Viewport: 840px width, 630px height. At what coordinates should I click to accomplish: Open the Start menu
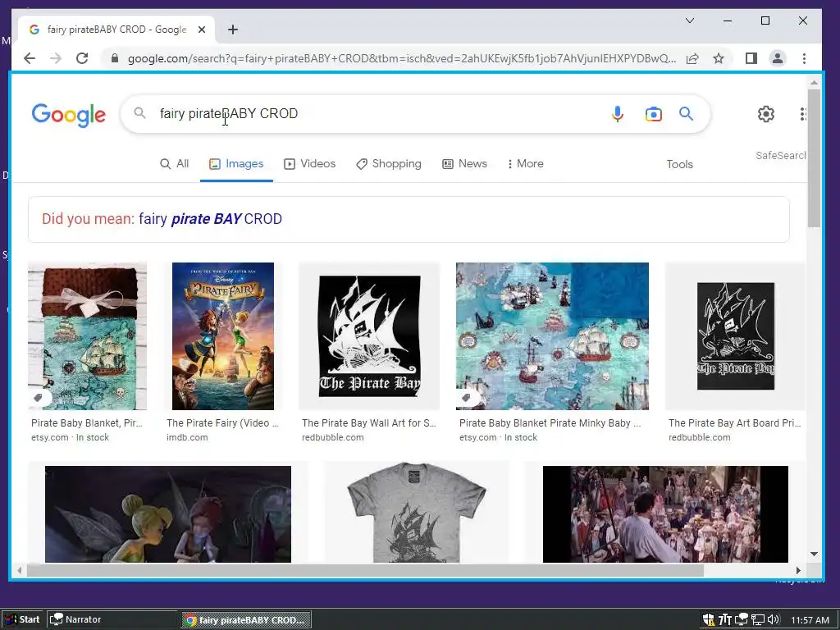pos(23,620)
